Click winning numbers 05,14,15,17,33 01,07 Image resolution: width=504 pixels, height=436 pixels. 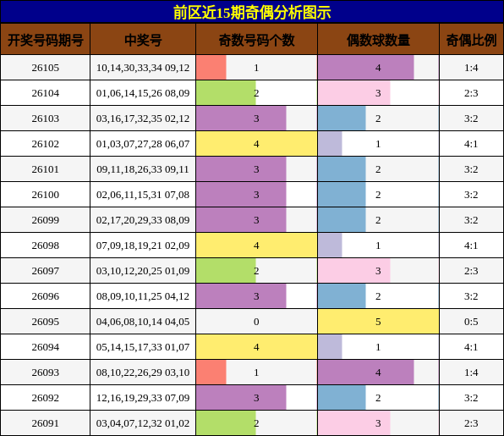click(143, 347)
